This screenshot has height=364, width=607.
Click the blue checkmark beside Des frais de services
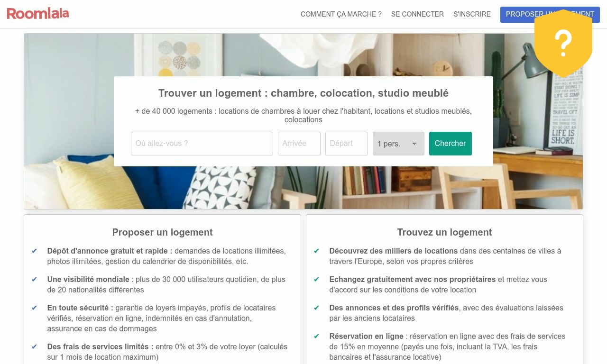(34, 347)
